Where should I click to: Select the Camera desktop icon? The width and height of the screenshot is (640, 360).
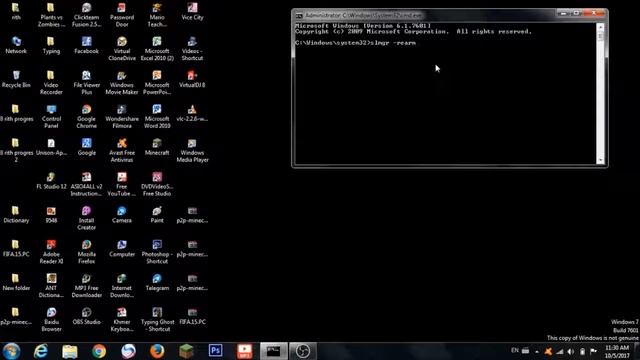(122, 215)
